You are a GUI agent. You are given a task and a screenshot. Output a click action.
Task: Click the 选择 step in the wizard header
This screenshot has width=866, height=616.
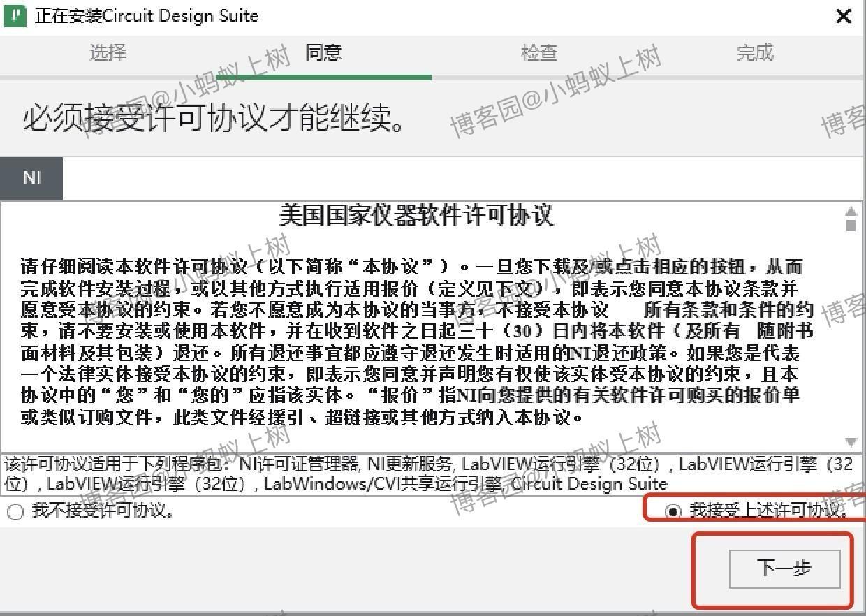coord(108,52)
